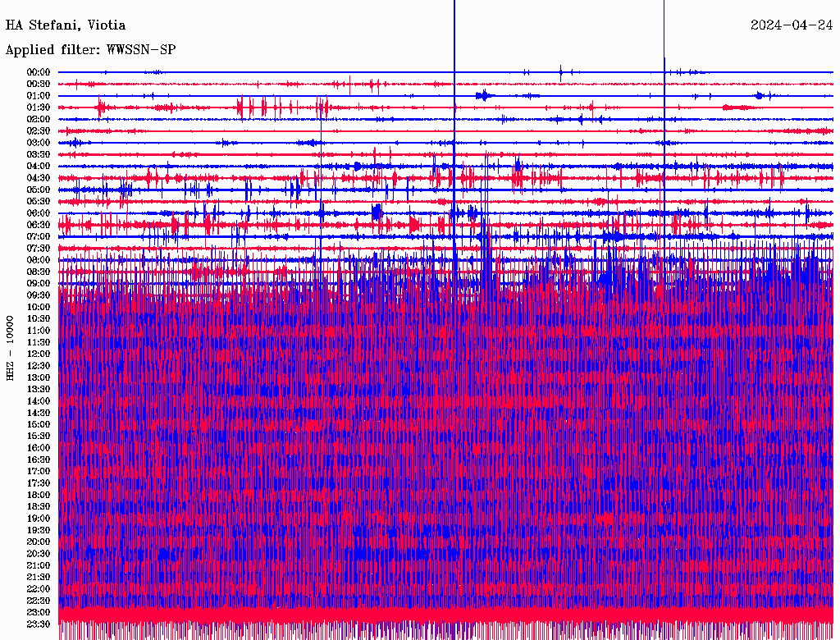Click the 22:30 time label

pyautogui.click(x=39, y=601)
